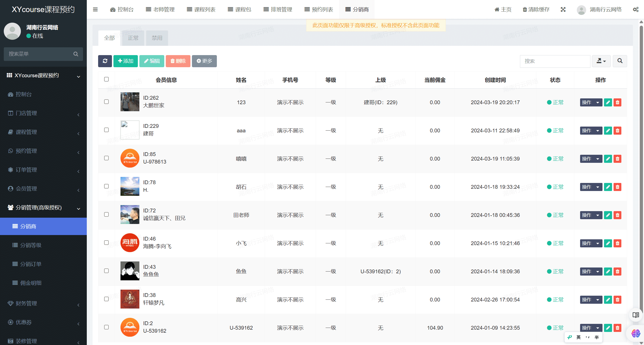The image size is (644, 345).
Task: Open settings gears icon in top right
Action: click(x=636, y=10)
